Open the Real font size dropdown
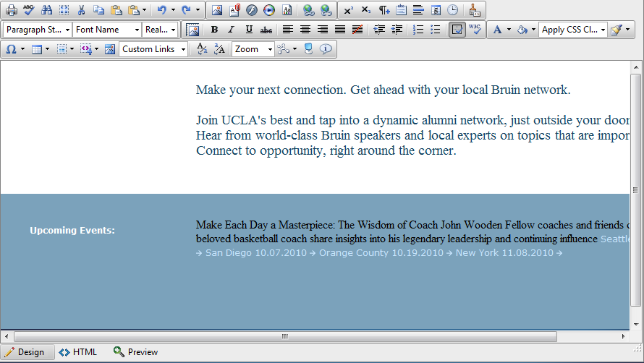 [161, 30]
